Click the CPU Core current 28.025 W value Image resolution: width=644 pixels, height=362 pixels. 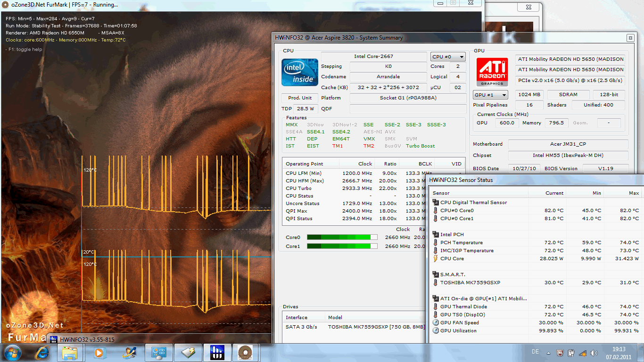click(x=552, y=259)
